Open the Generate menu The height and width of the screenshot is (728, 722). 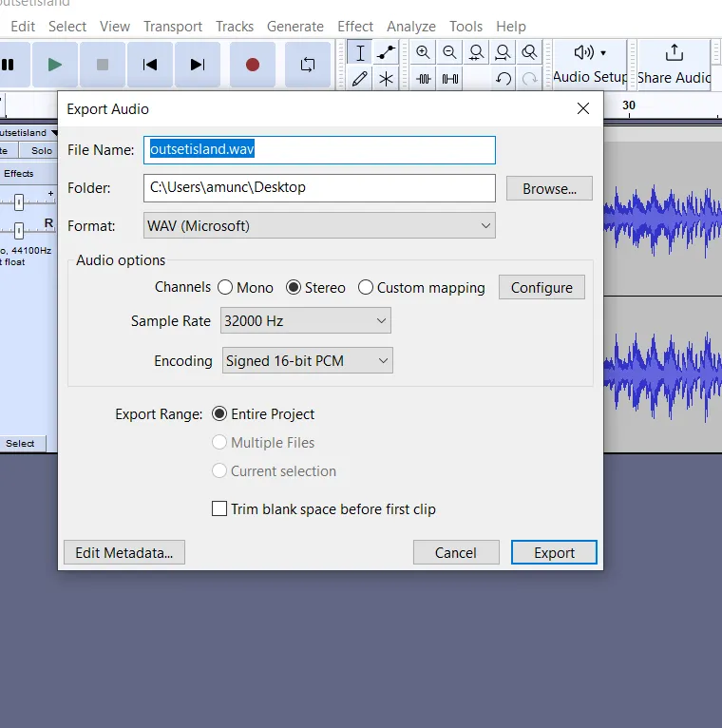pyautogui.click(x=294, y=27)
